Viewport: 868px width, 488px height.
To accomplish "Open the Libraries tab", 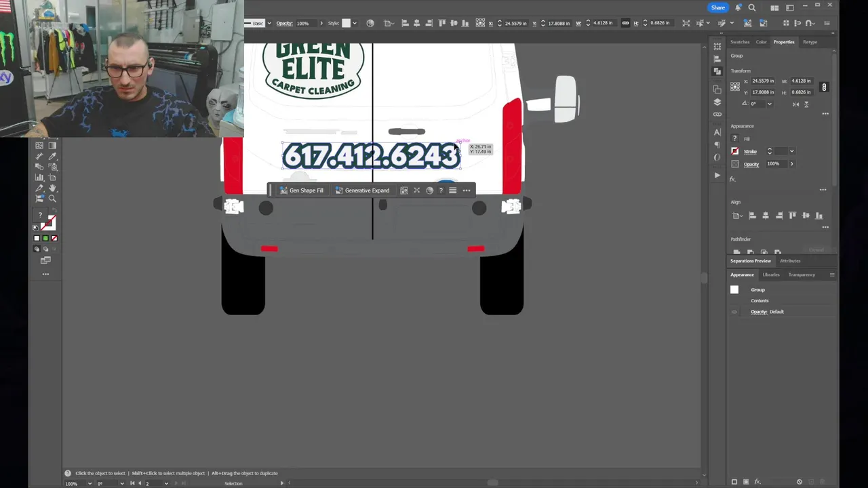I will (x=771, y=274).
